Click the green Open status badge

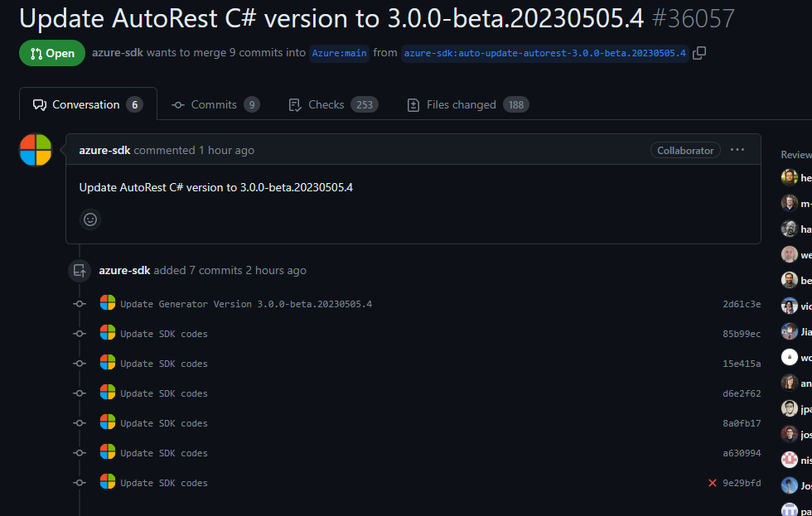[x=51, y=52]
